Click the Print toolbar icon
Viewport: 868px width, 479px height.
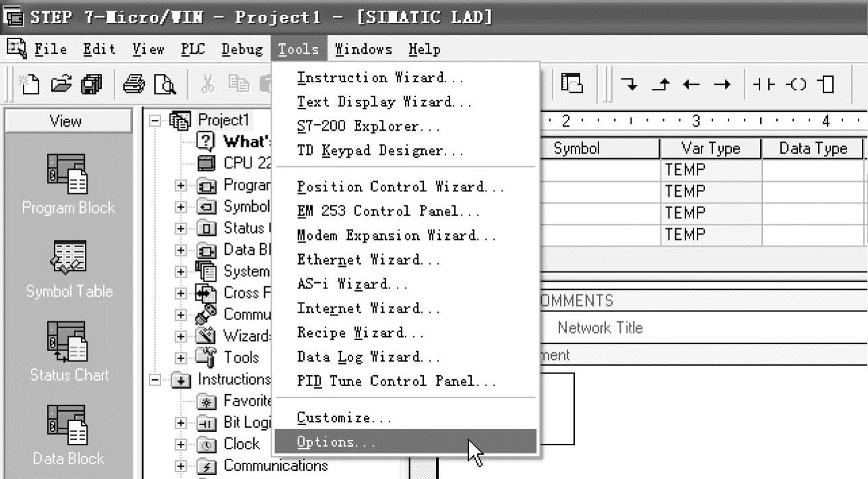(x=133, y=85)
